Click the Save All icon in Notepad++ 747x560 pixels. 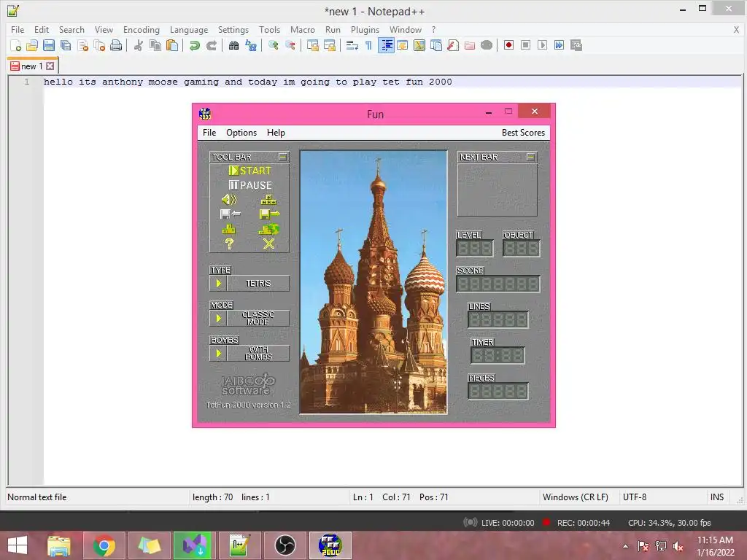(x=65, y=45)
